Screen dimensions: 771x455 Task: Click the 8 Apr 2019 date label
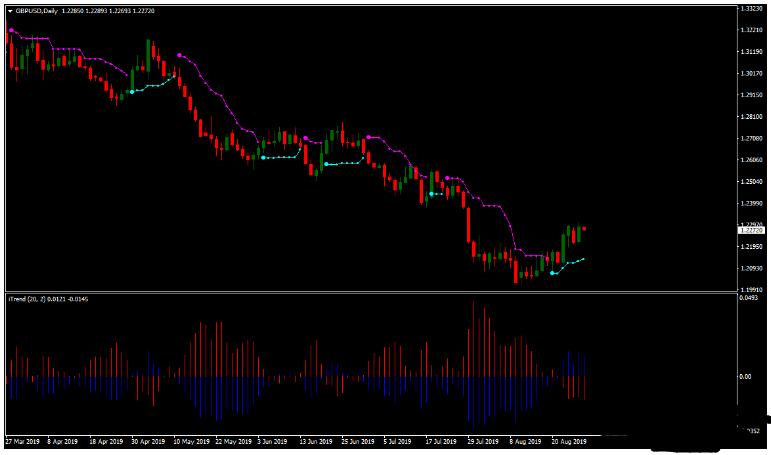[62, 442]
